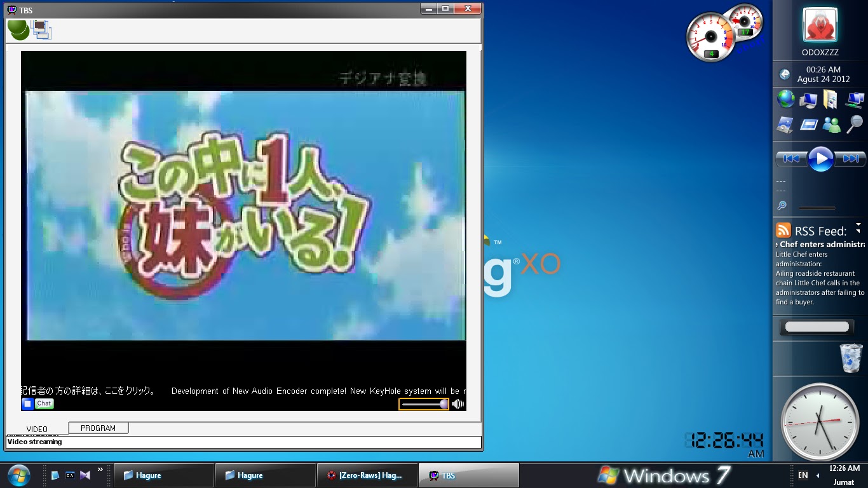Click the anime video frame
The height and width of the screenshot is (488, 868).
tap(245, 215)
